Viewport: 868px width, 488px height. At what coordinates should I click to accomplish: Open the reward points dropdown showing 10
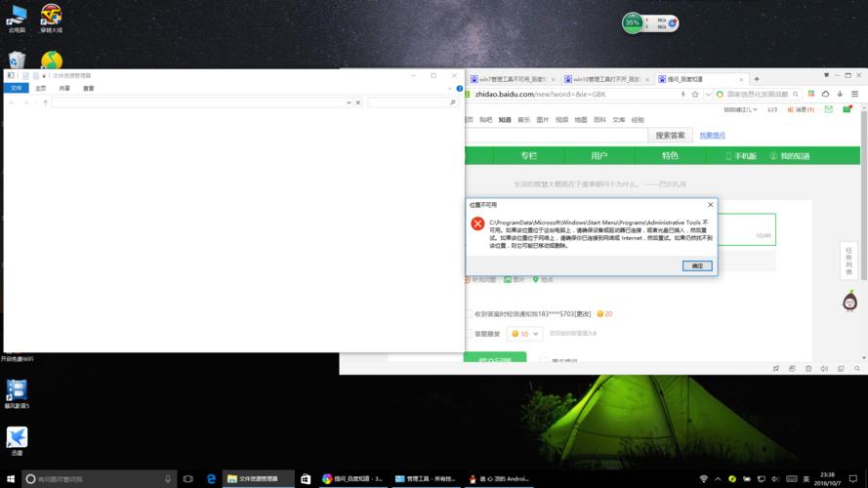click(x=525, y=334)
